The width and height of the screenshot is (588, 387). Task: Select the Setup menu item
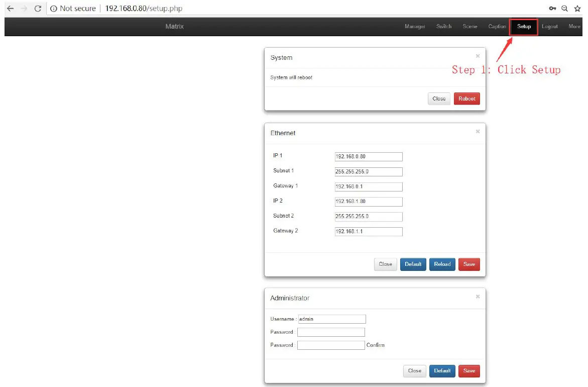pyautogui.click(x=524, y=27)
